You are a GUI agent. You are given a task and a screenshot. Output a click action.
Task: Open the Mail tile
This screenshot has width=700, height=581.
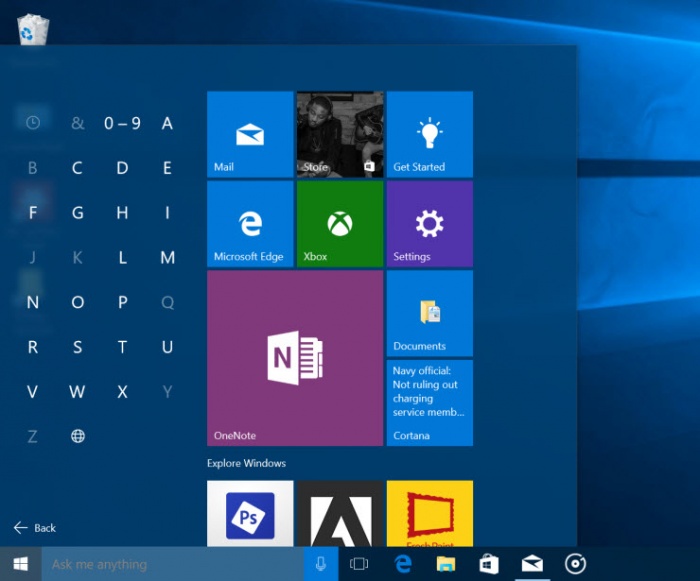pos(249,134)
